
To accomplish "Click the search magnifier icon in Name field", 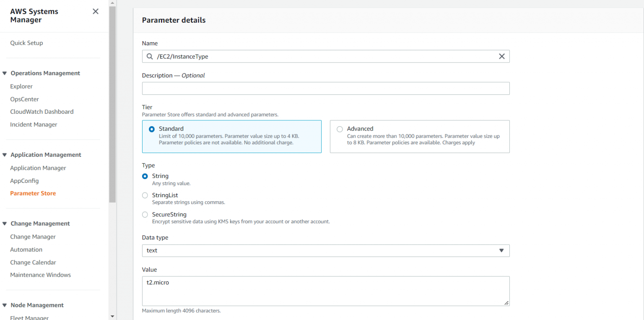I will (150, 57).
